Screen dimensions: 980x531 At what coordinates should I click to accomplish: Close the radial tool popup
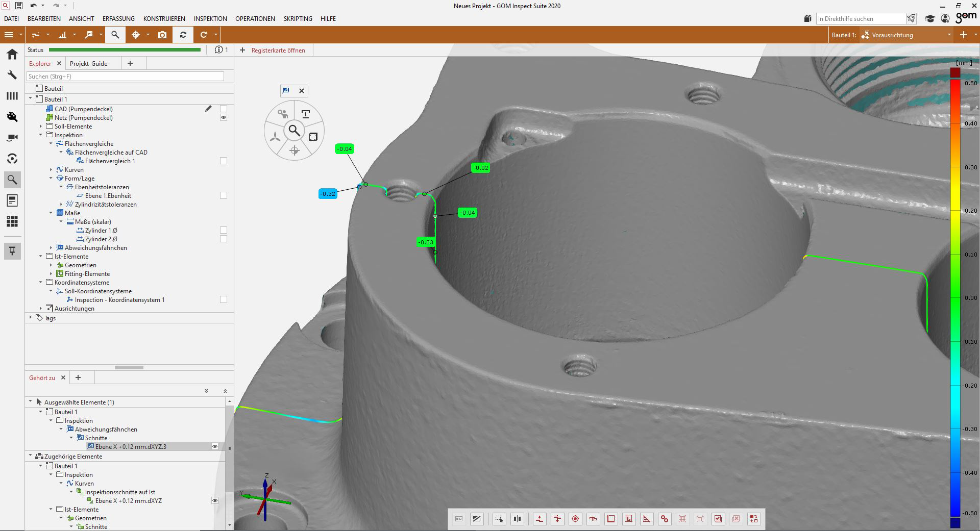click(x=302, y=91)
